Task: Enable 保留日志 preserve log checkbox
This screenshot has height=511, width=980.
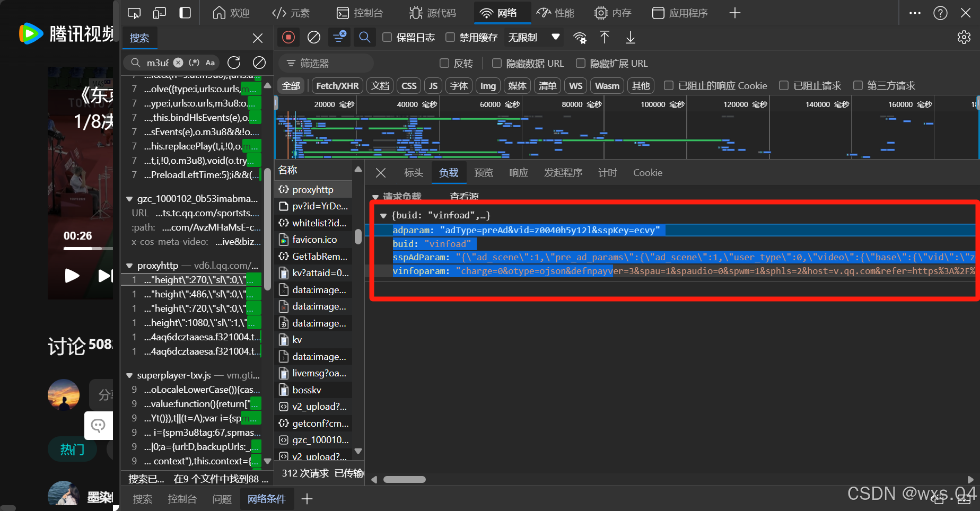Action: [x=387, y=37]
